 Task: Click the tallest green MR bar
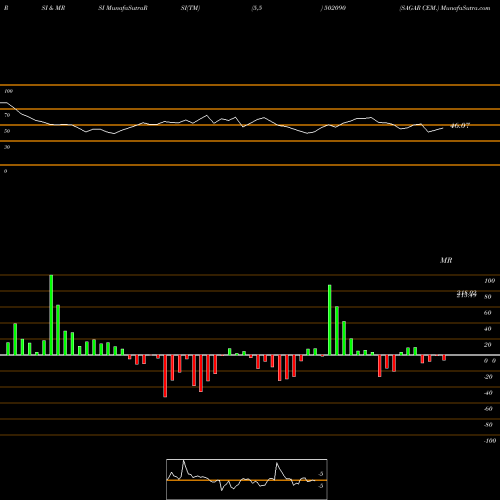point(51,315)
